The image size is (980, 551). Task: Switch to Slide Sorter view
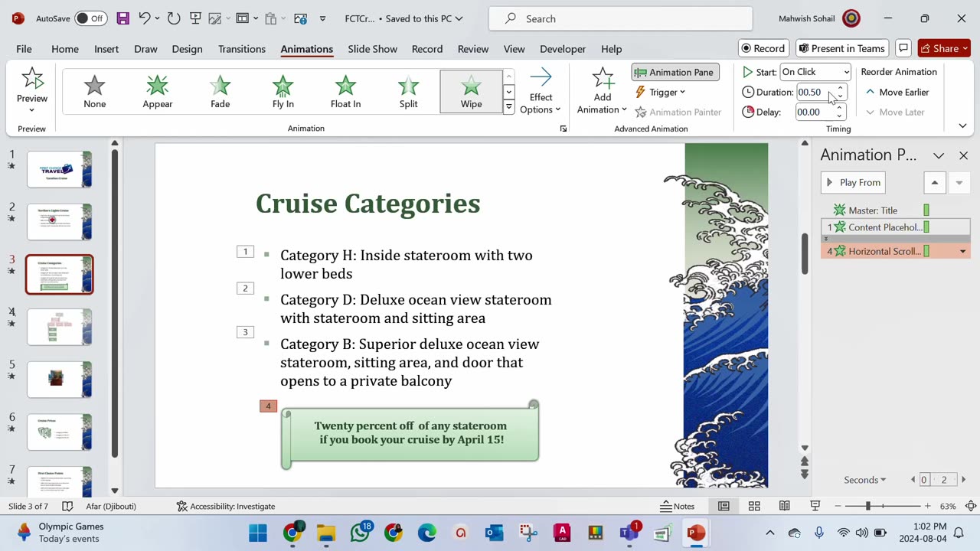coord(754,506)
